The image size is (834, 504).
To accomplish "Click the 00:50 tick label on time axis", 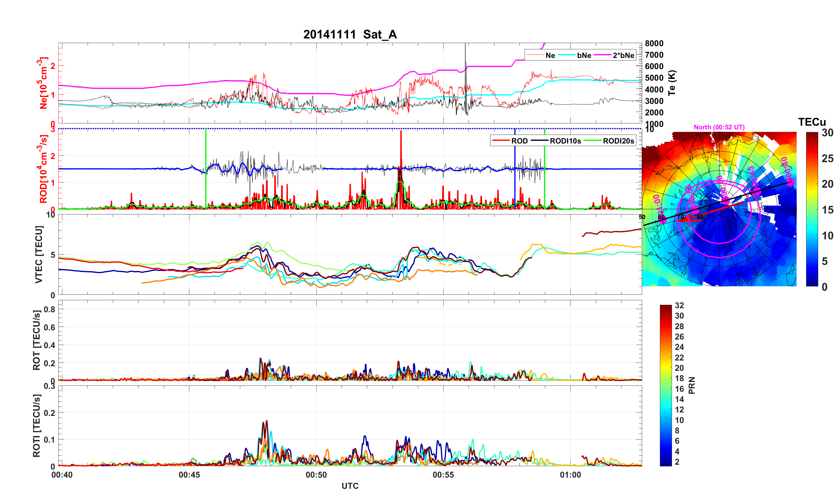I will tap(316, 474).
